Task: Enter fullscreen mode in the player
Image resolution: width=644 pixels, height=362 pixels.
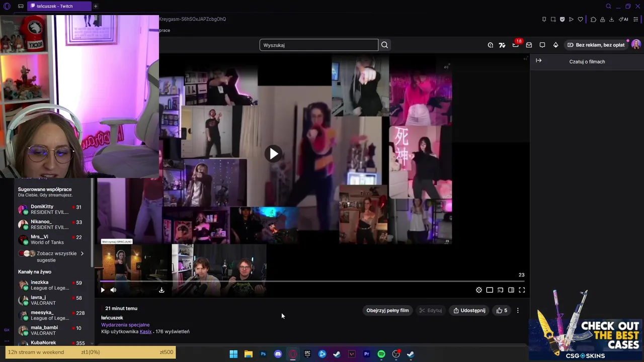Action: pyautogui.click(x=522, y=290)
